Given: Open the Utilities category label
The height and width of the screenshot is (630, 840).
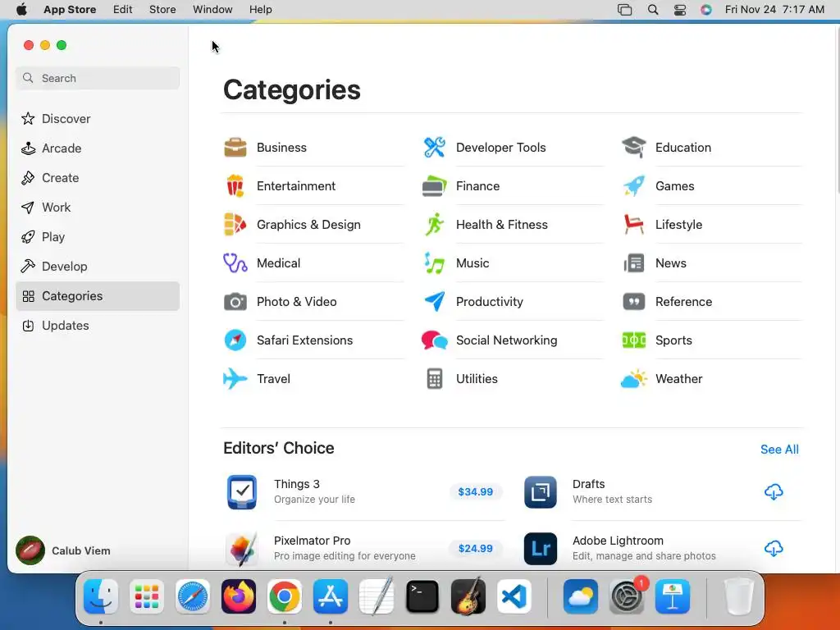Looking at the screenshot, I should pos(477,379).
